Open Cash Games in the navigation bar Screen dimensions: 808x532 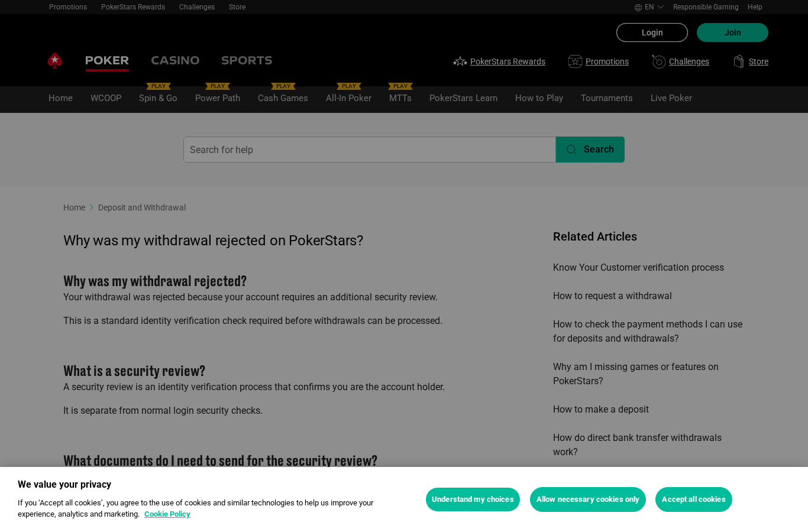tap(283, 98)
